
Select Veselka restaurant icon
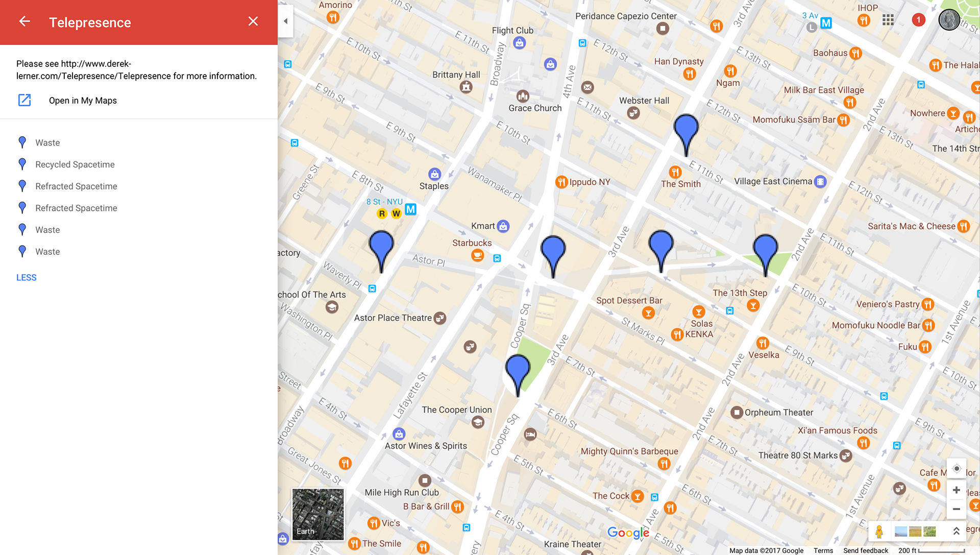(x=763, y=343)
